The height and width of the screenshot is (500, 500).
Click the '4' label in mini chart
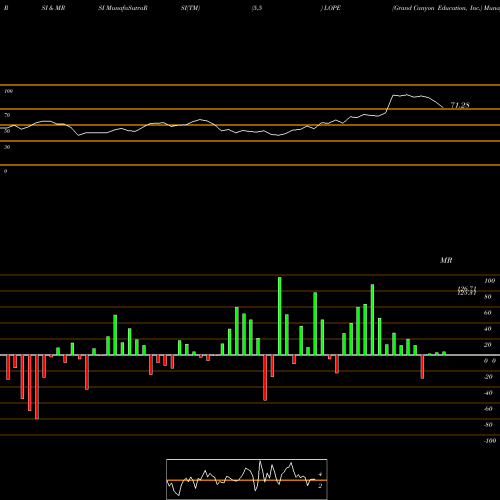tap(320, 474)
